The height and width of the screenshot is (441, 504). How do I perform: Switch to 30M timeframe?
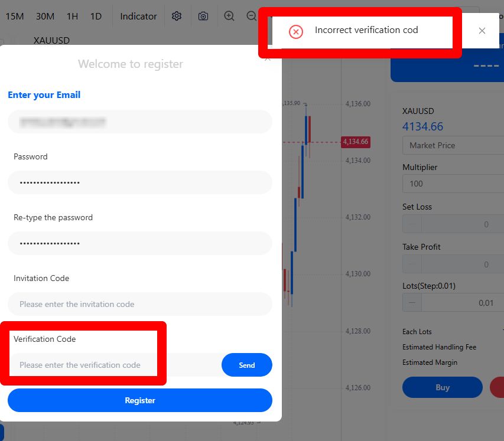(45, 16)
